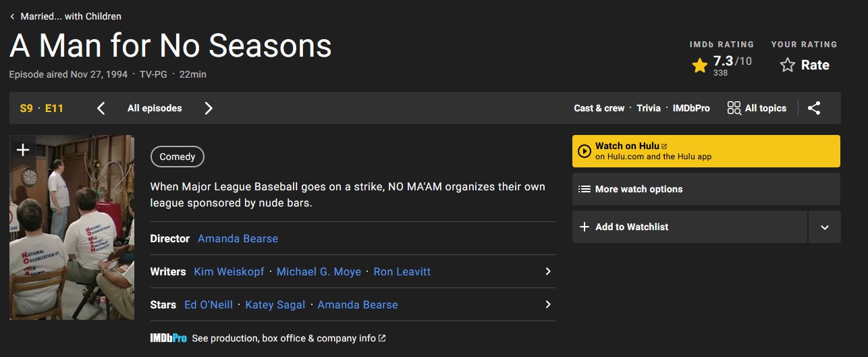Open the All episodes list
This screenshot has height=357, width=868.
(155, 108)
